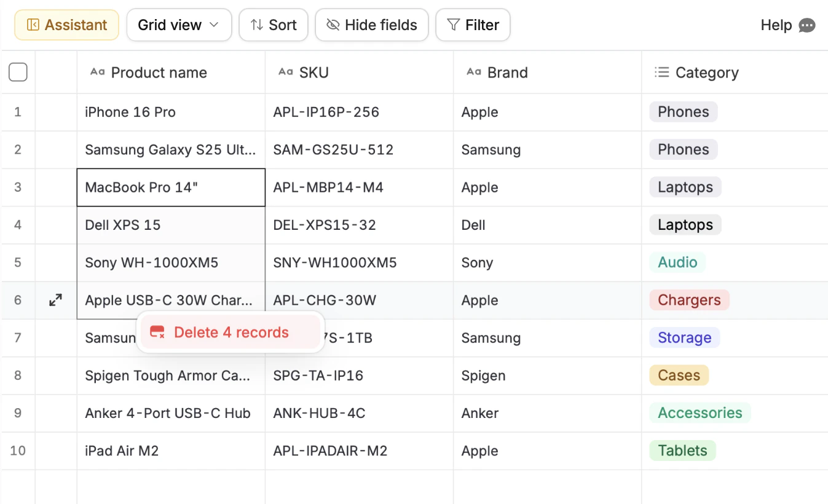Click SKU cell APL-MBP14-M4
The height and width of the screenshot is (504, 828).
point(359,187)
